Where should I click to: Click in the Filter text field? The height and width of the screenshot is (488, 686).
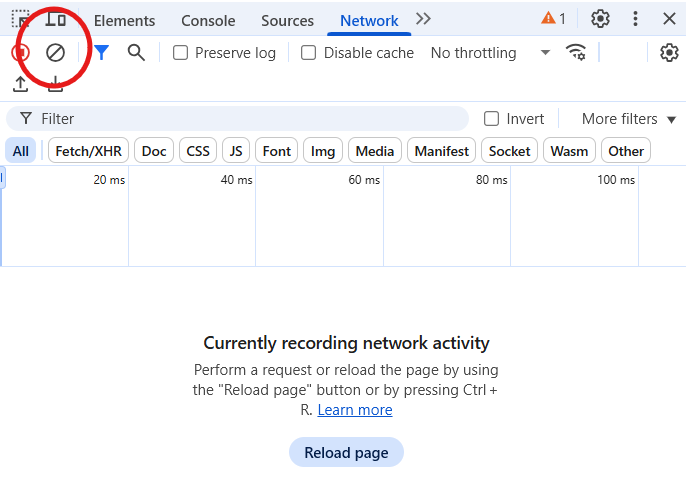(250, 119)
